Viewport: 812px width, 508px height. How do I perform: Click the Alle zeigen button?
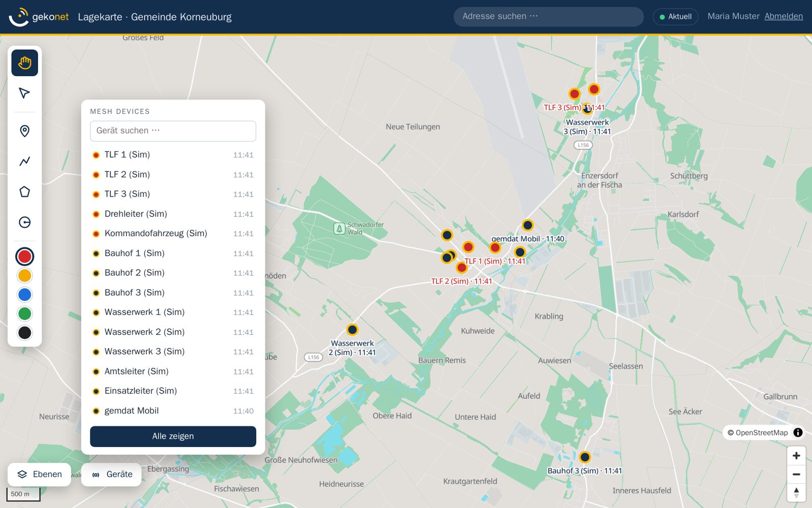[x=173, y=436]
